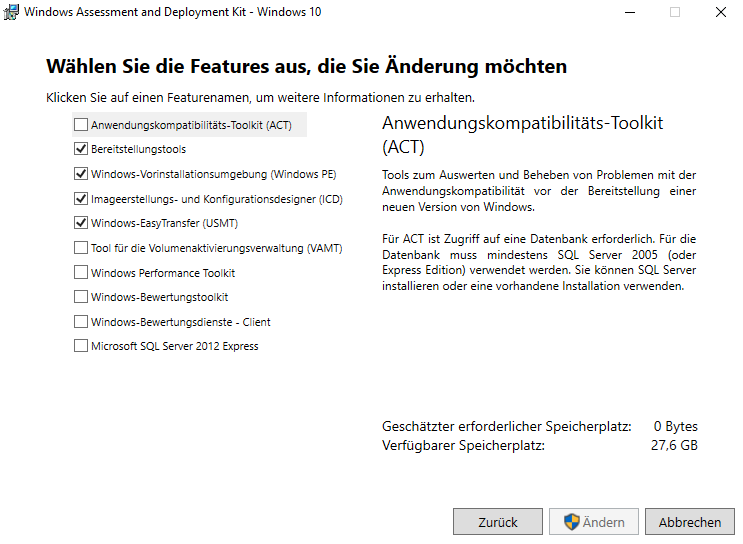This screenshot has height=544, width=743.
Task: Select the Bereitstellungstools feature name
Action: pos(138,149)
